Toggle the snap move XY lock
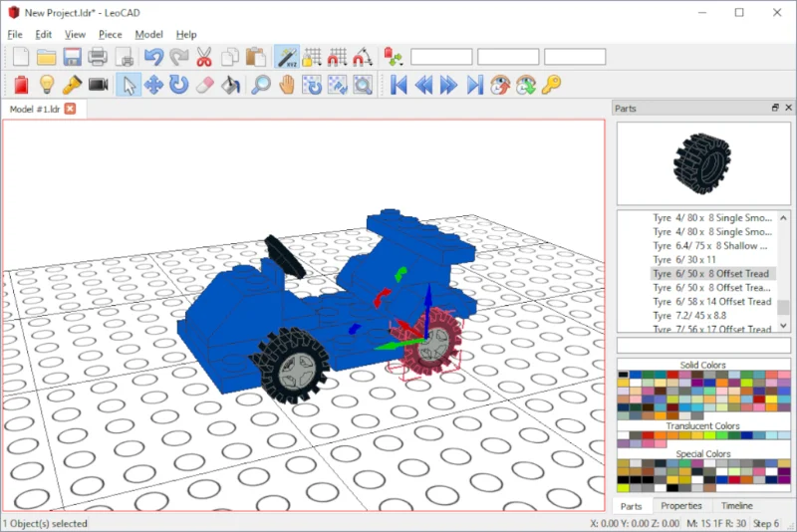This screenshot has width=797, height=532. 312,57
